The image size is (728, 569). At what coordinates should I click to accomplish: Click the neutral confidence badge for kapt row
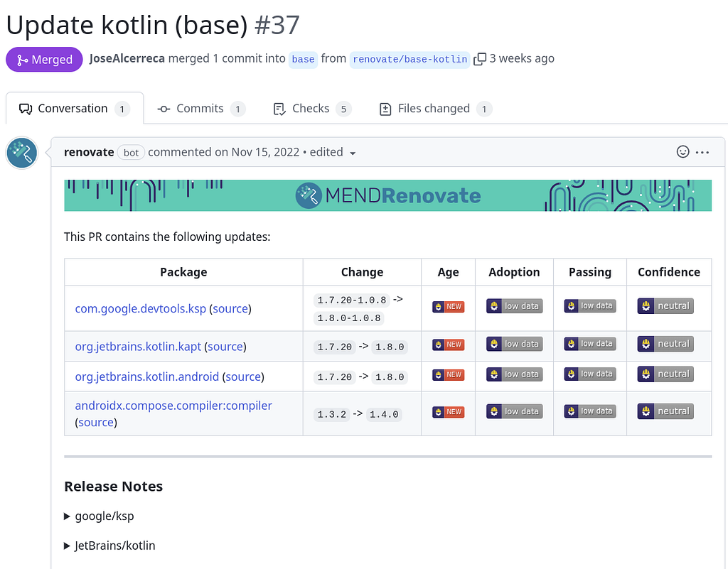click(x=665, y=344)
